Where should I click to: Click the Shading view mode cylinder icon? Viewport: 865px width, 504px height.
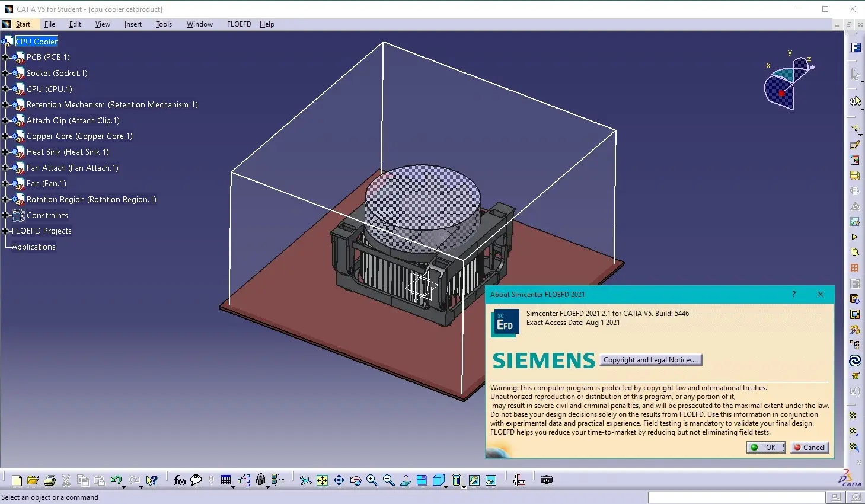point(456,480)
